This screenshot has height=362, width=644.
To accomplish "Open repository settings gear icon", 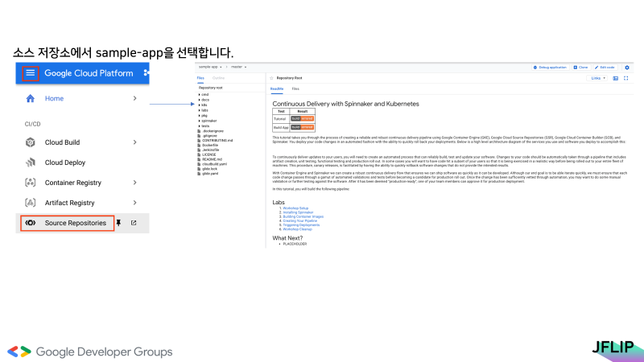I will coord(627,68).
